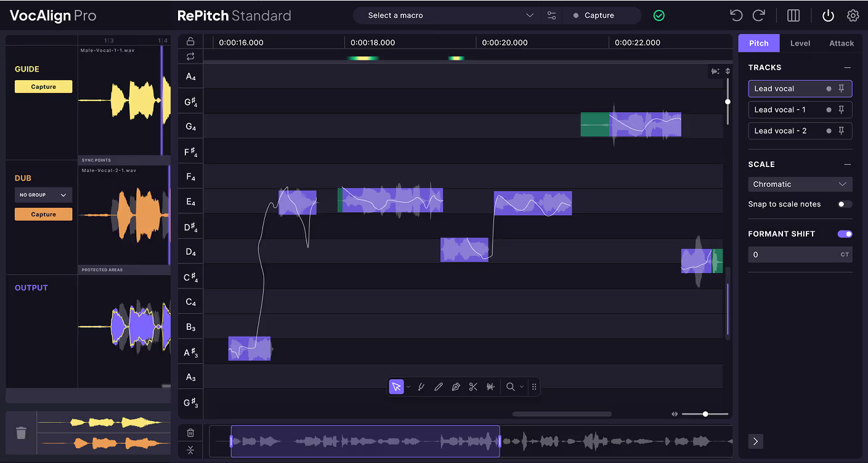Select the pencil draw tool
Viewport: 868px width, 463px height.
(439, 387)
